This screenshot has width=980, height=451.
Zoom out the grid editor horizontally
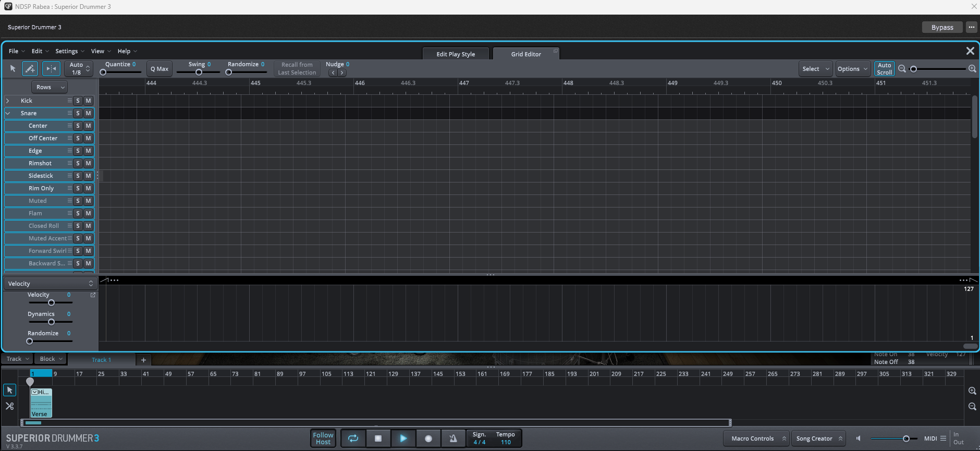point(902,69)
